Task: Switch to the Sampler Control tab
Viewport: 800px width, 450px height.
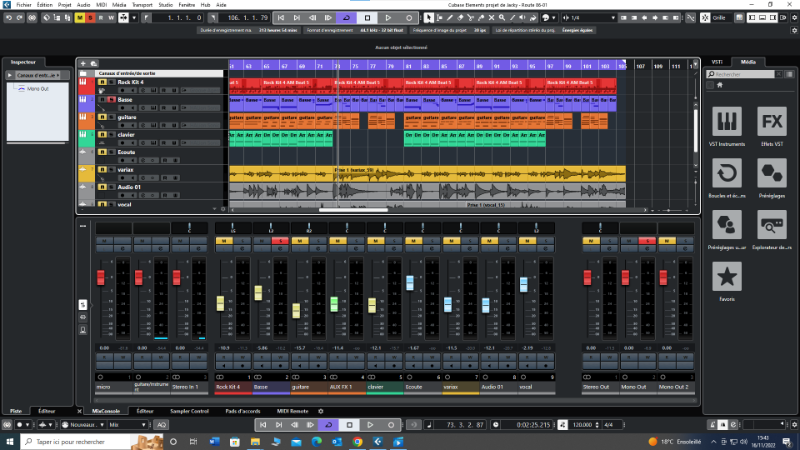Action: point(189,411)
